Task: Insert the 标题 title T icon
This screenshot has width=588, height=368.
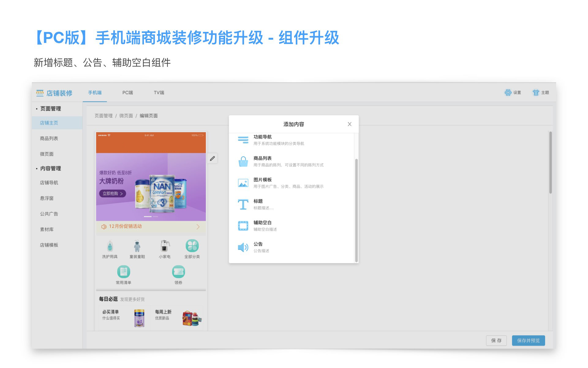Action: coord(243,204)
